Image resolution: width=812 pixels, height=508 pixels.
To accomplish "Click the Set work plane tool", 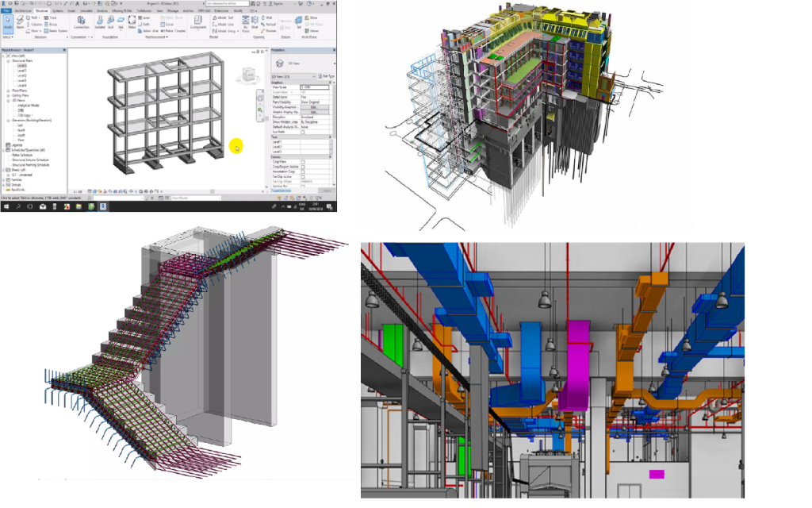I will [x=299, y=22].
